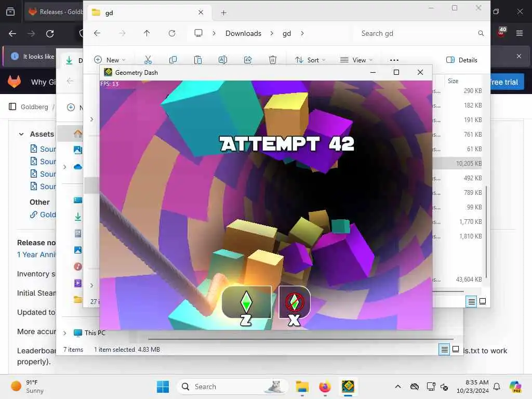
Task: Open the 1 Year Anniversary release link
Action: click(37, 255)
